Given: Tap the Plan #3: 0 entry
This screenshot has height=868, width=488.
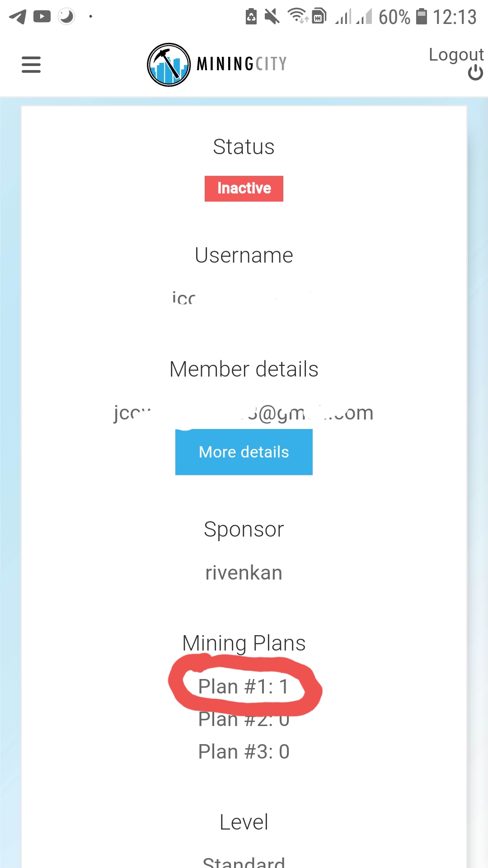Looking at the screenshot, I should point(244,752).
